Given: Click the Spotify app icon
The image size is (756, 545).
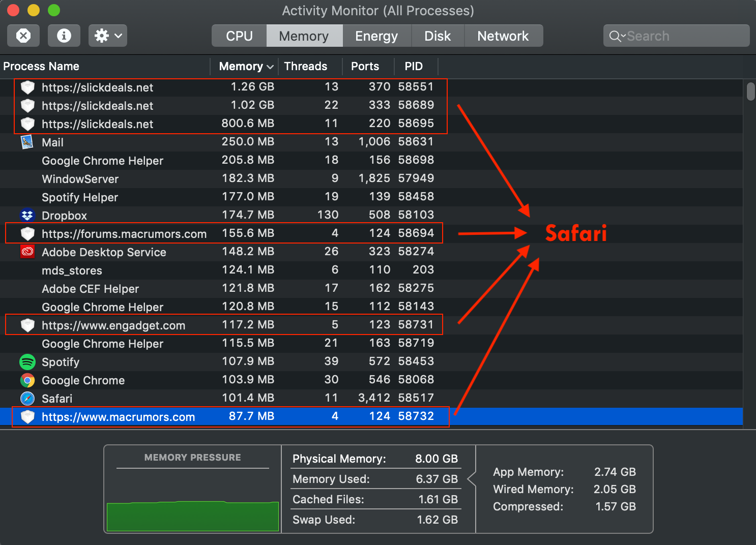Looking at the screenshot, I should click(27, 362).
